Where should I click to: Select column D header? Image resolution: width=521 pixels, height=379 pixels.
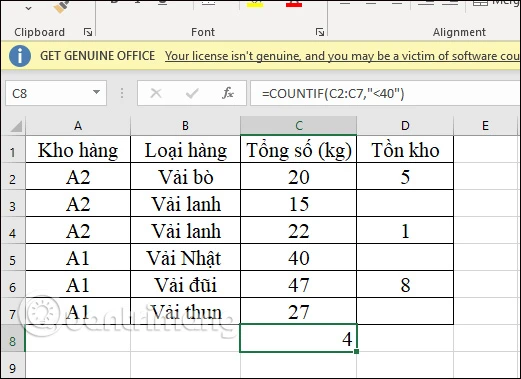pos(405,126)
